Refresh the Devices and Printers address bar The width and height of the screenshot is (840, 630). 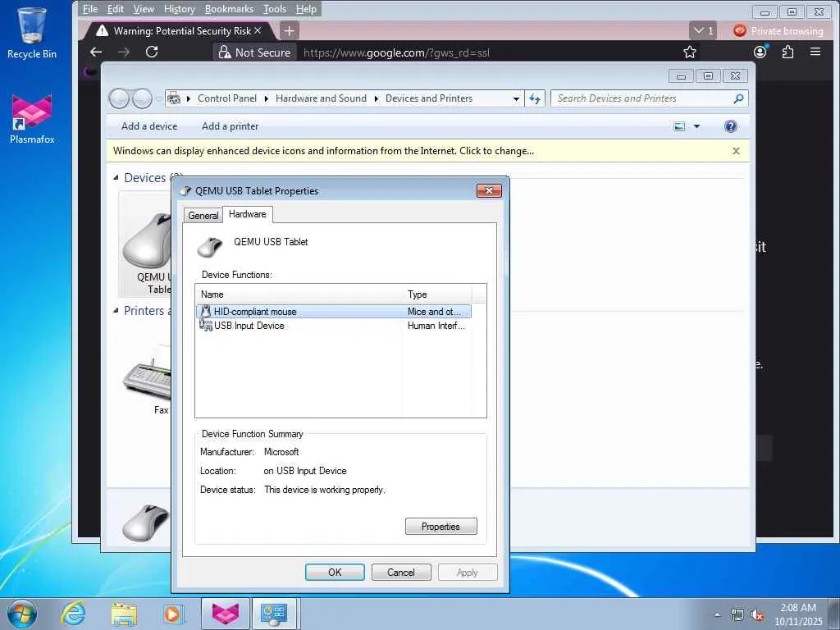click(x=535, y=98)
